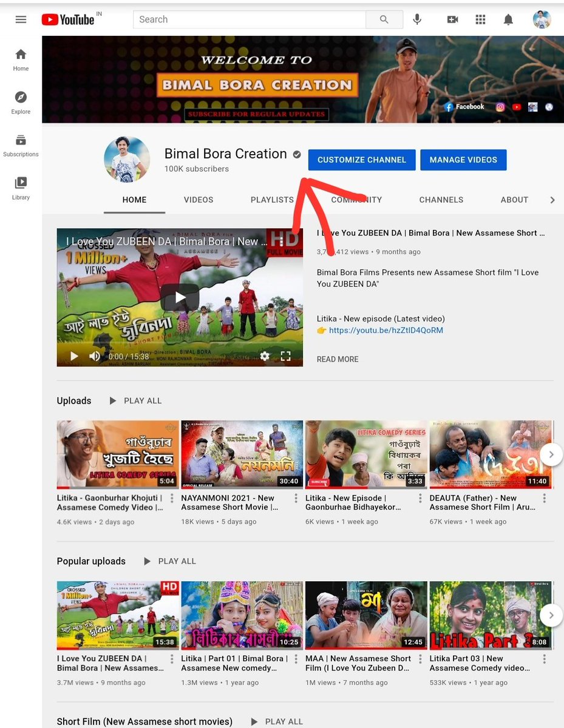
Task: Play all Popular uploads
Action: pyautogui.click(x=169, y=562)
